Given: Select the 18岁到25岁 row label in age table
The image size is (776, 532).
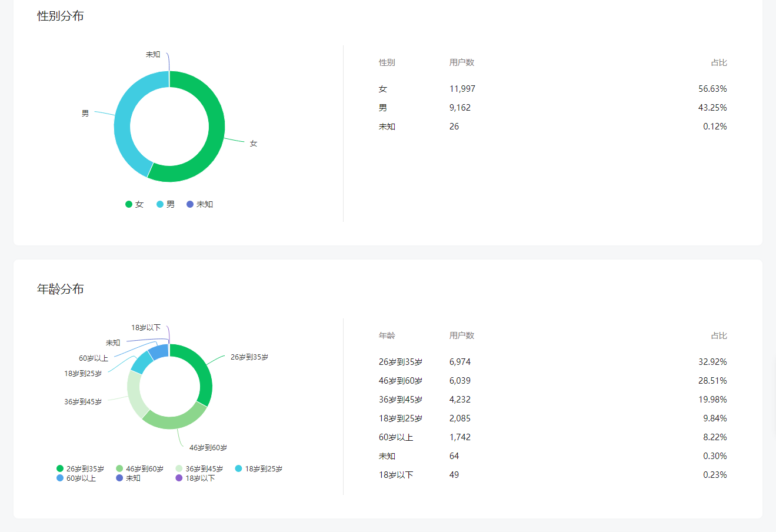Looking at the screenshot, I should click(x=401, y=418).
